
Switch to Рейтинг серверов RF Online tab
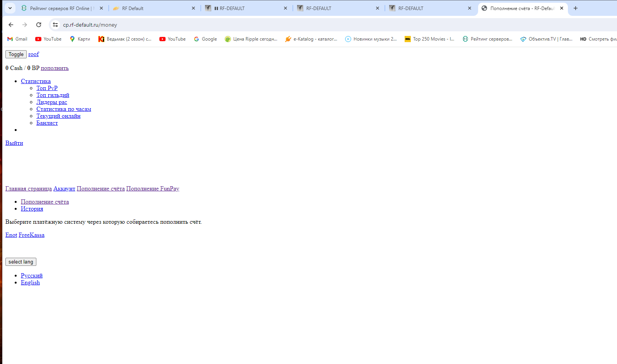coord(60,8)
